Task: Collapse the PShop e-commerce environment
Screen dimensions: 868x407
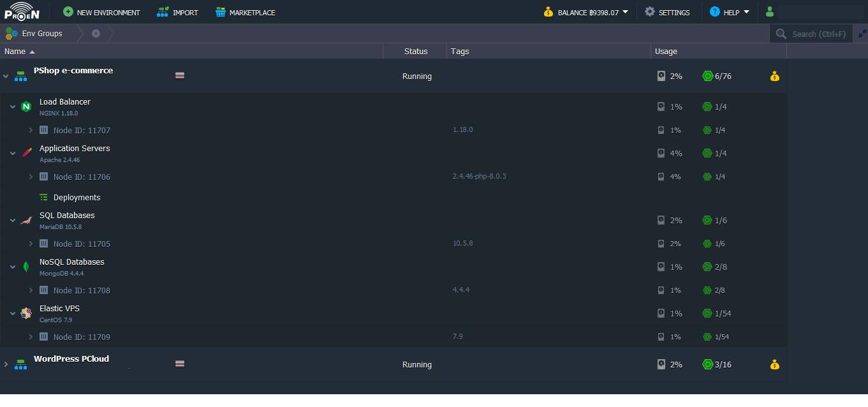Action: point(6,76)
